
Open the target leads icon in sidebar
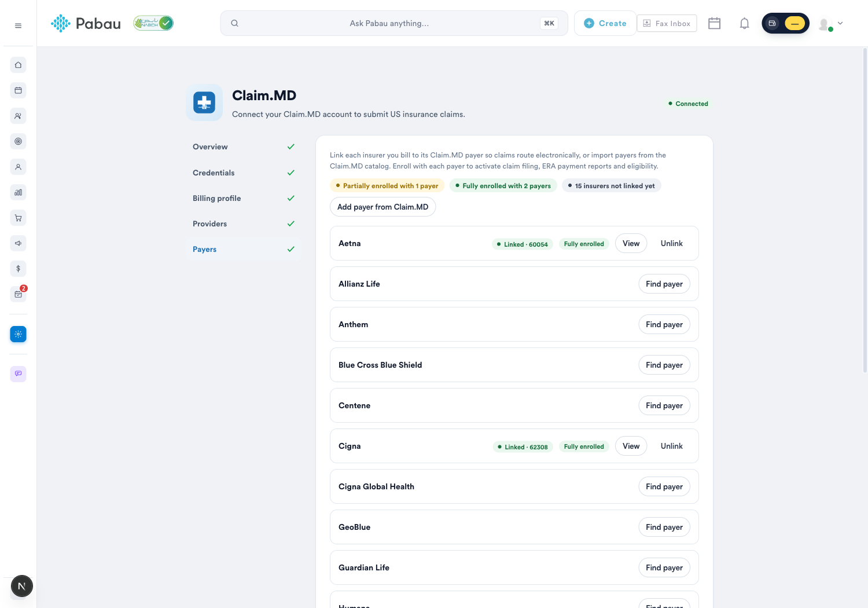pyautogui.click(x=18, y=141)
